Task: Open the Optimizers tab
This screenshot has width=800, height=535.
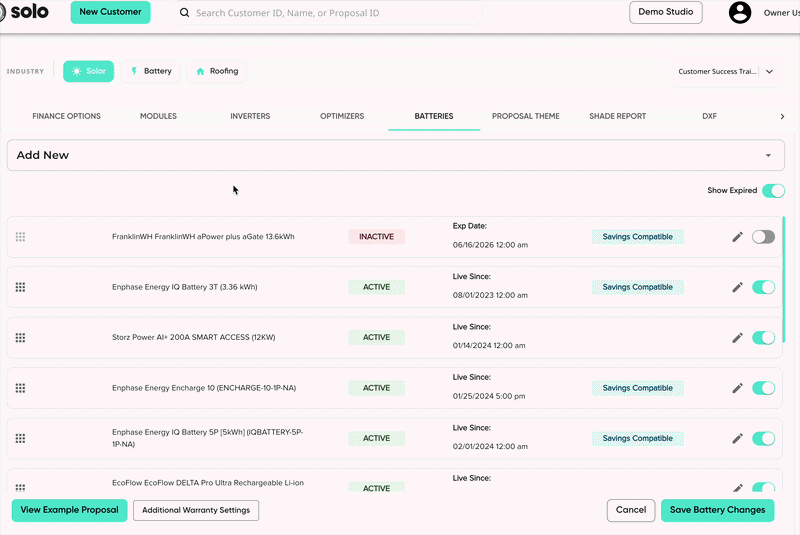Action: 342,116
